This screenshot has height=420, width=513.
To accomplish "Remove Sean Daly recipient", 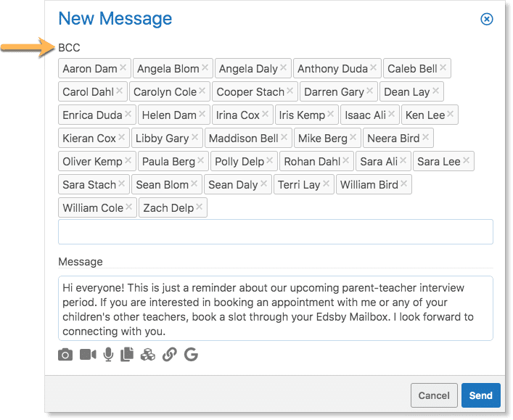I will [x=263, y=184].
